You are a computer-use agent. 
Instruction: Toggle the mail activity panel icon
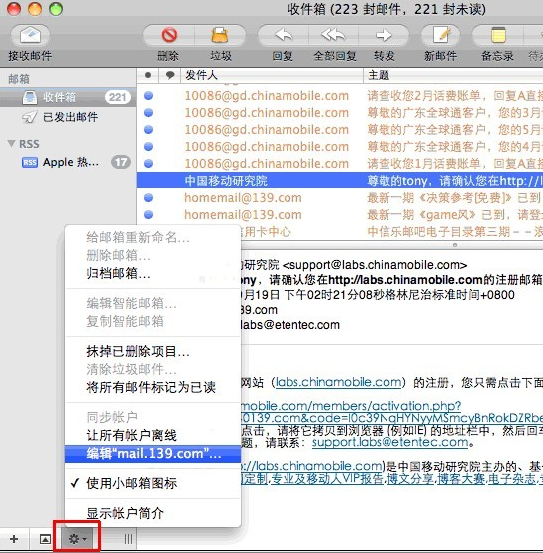tap(45, 539)
